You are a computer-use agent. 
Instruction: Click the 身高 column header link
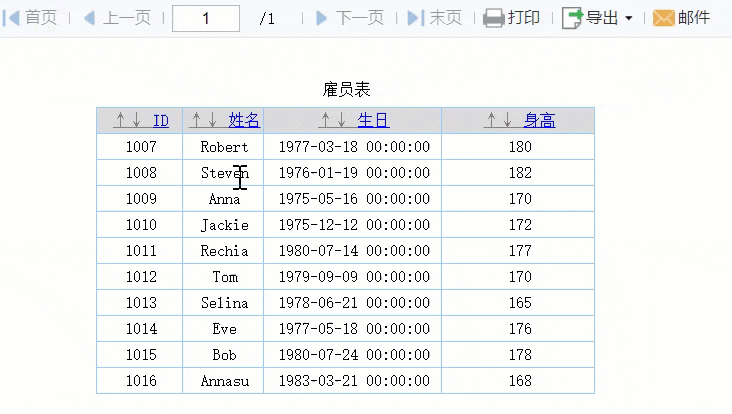[x=540, y=121]
